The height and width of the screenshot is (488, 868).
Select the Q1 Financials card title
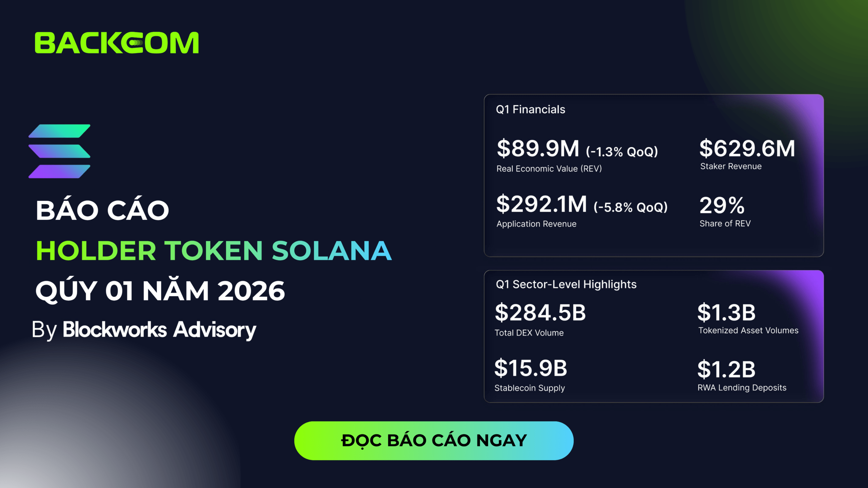pyautogui.click(x=530, y=109)
